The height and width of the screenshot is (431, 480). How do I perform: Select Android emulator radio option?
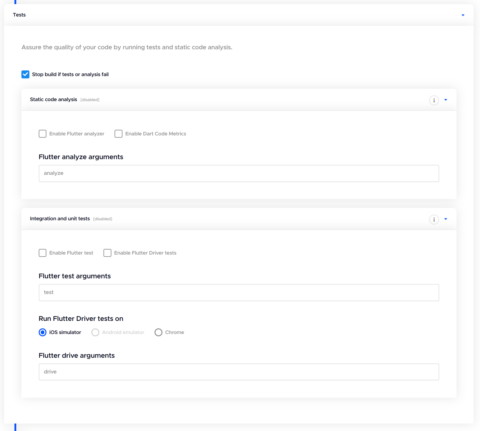click(x=95, y=332)
